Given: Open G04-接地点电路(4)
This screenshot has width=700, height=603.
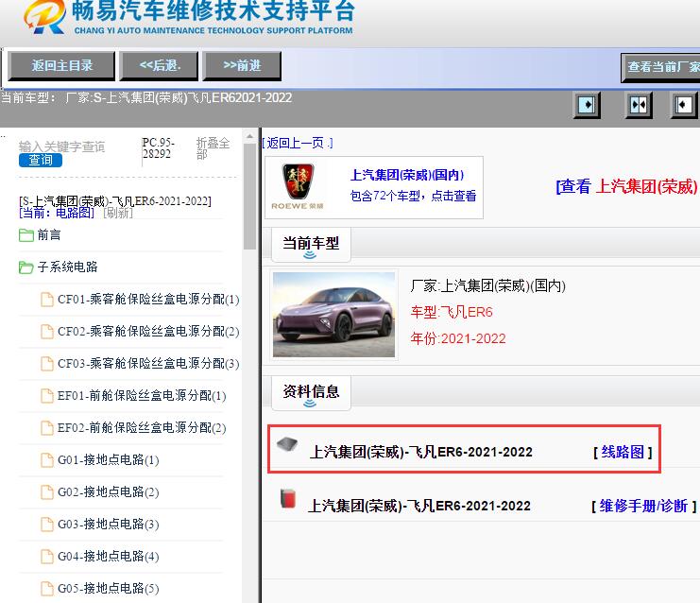Looking at the screenshot, I should (x=108, y=556).
